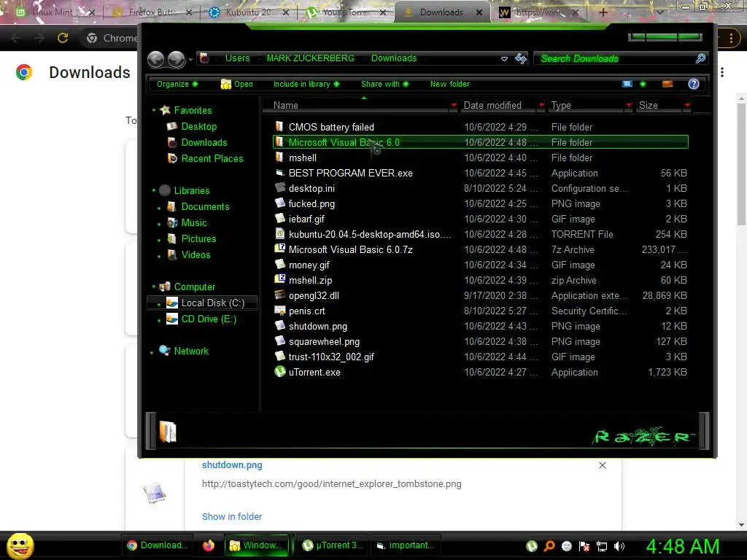Click the Explorer back navigation button
The width and height of the screenshot is (747, 560).
tap(156, 59)
